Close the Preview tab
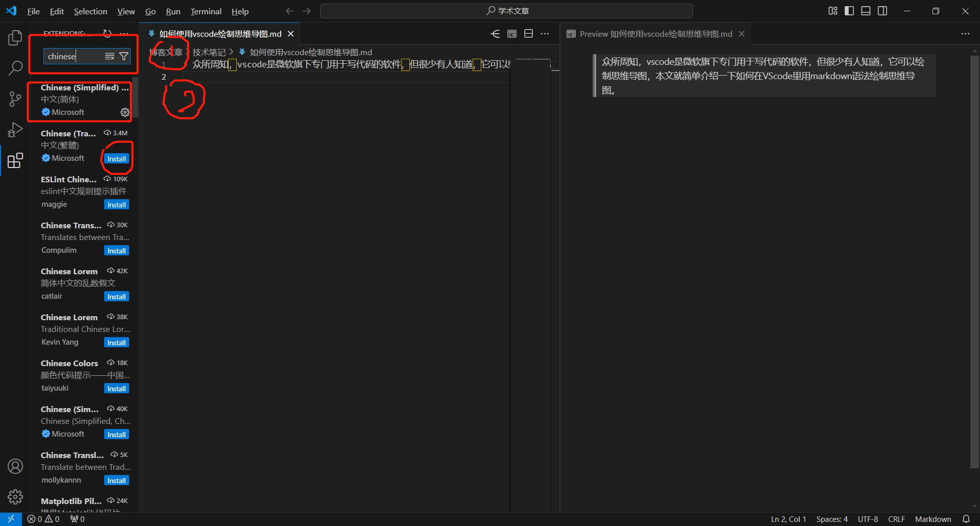 coord(742,34)
